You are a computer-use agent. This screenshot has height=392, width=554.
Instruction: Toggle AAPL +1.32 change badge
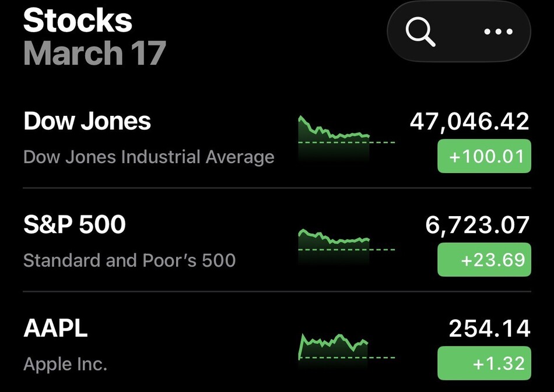(484, 363)
